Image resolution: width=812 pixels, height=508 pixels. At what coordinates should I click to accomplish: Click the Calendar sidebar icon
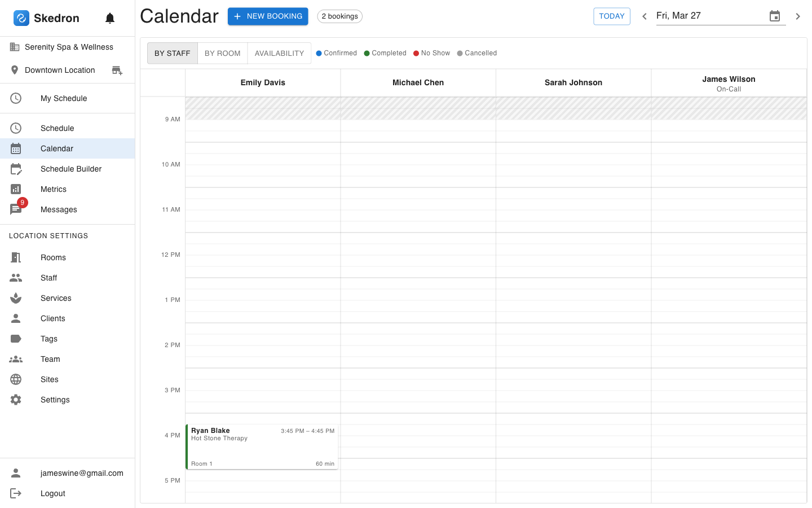pyautogui.click(x=16, y=148)
